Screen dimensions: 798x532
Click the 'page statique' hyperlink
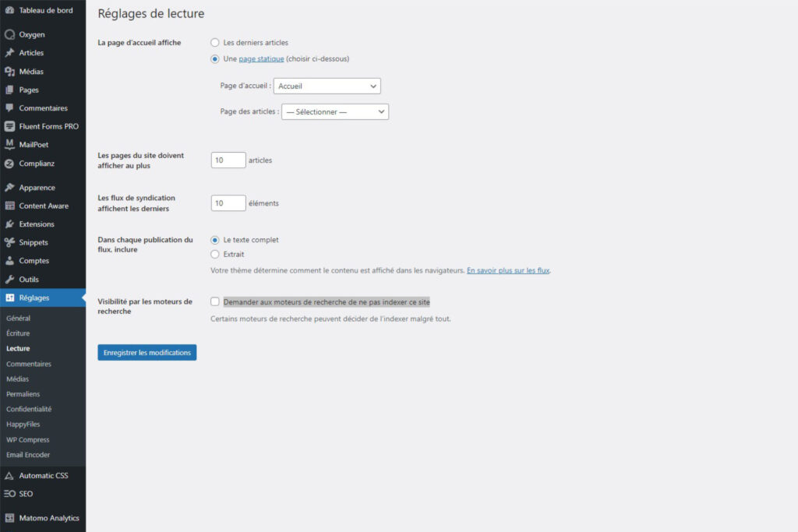click(261, 58)
